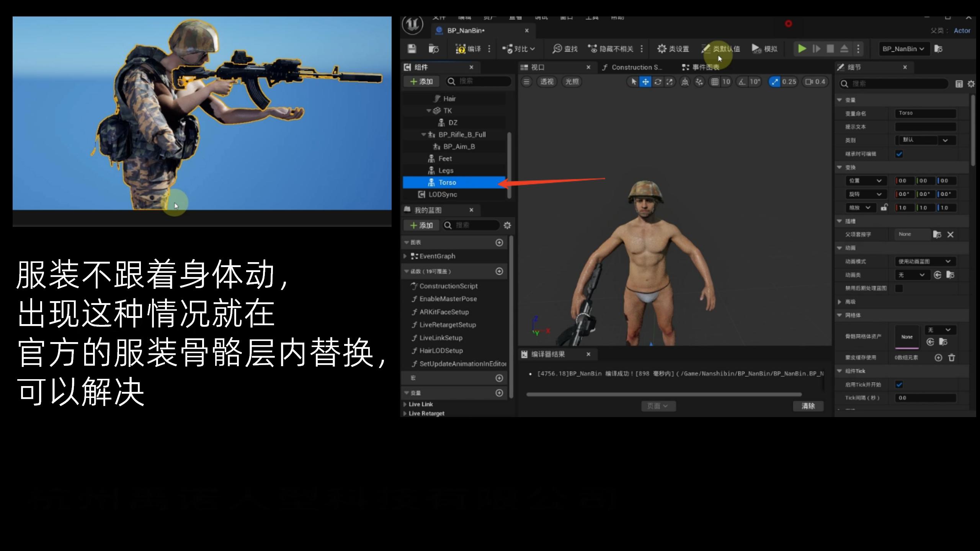This screenshot has width=980, height=551.
Task: Open details panel property matrix grid icon
Action: click(959, 84)
